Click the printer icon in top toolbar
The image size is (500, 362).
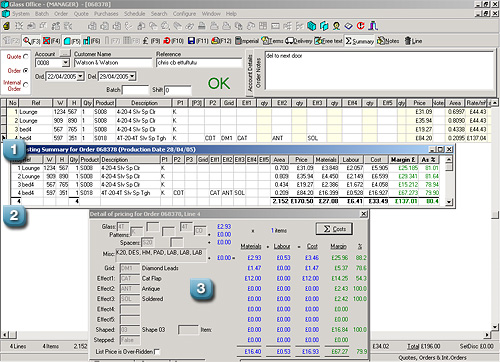(x=201, y=26)
